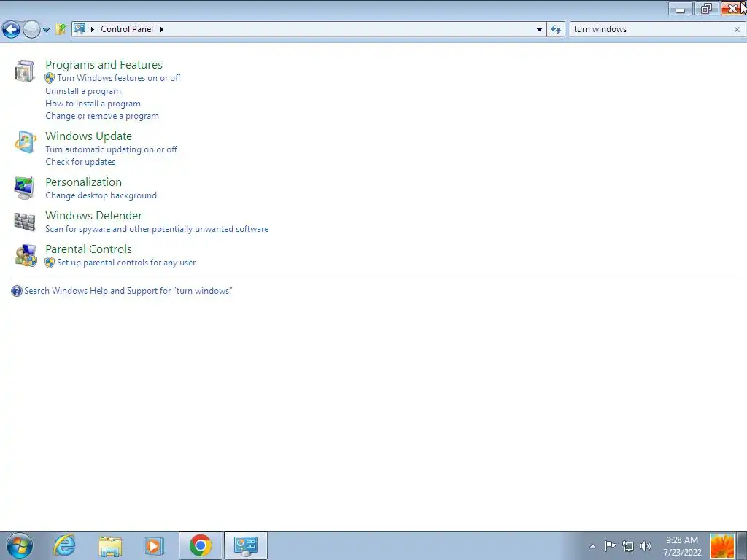Screen dimensions: 747x560
Task: Click Change or remove a program
Action: pyautogui.click(x=102, y=116)
